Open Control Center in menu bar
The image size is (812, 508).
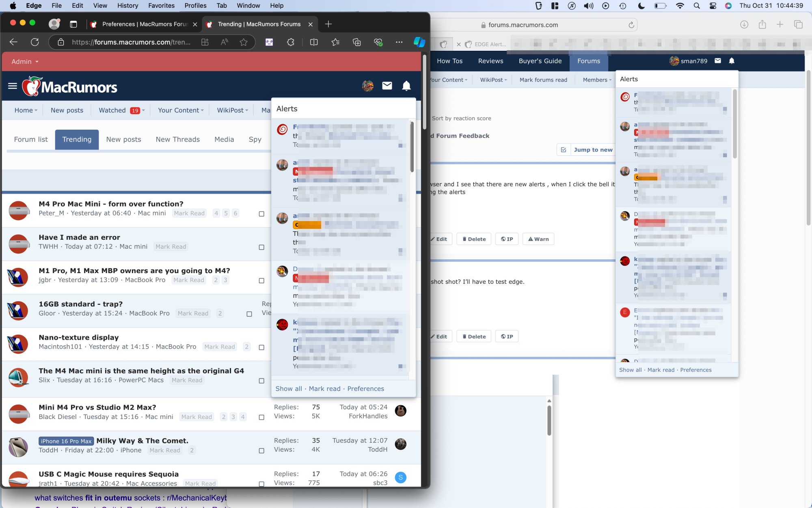[x=713, y=6]
